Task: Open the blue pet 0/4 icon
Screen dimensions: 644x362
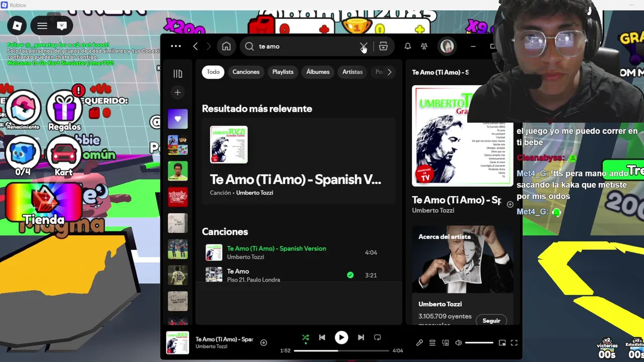Action: [x=23, y=156]
